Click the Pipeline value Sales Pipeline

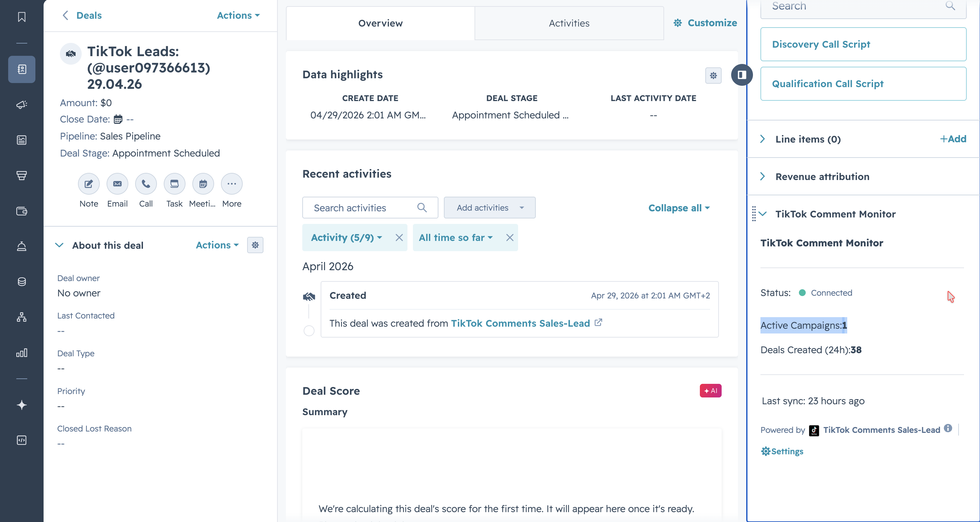(x=130, y=136)
